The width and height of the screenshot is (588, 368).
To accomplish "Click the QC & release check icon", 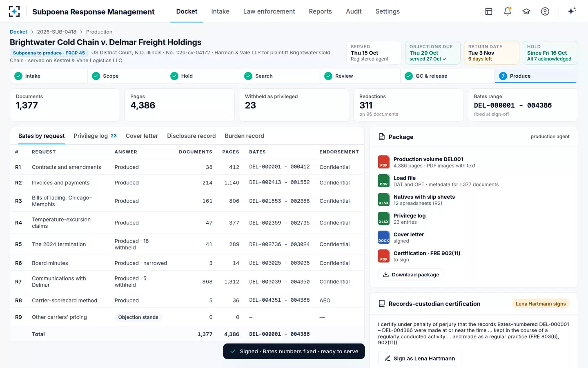I will 409,76.
